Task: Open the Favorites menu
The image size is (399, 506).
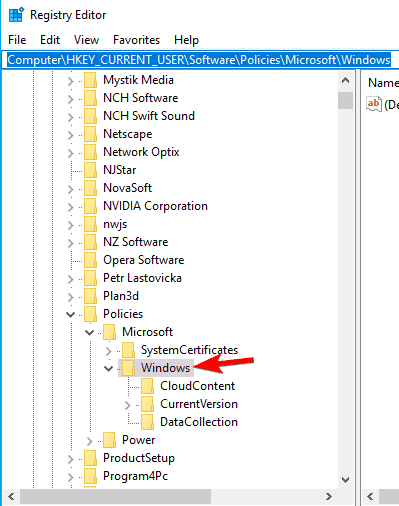Action: coord(136,40)
